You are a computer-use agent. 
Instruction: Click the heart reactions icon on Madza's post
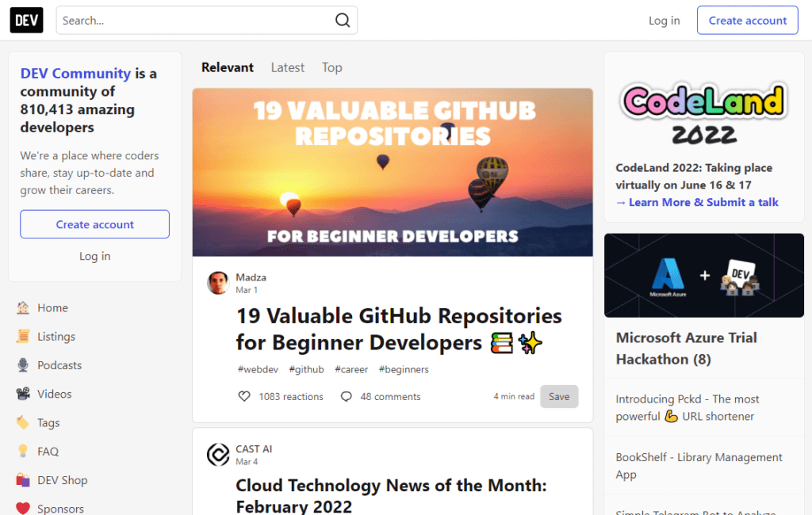tap(244, 396)
